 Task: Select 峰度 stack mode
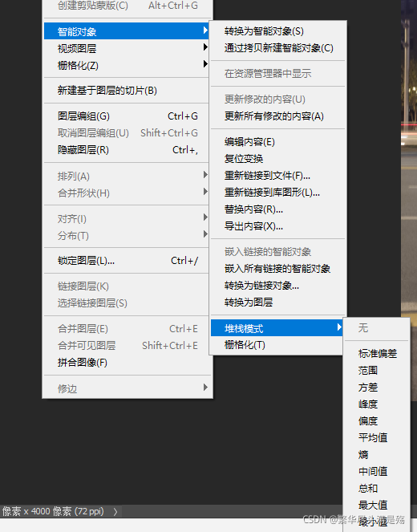[x=376, y=404]
